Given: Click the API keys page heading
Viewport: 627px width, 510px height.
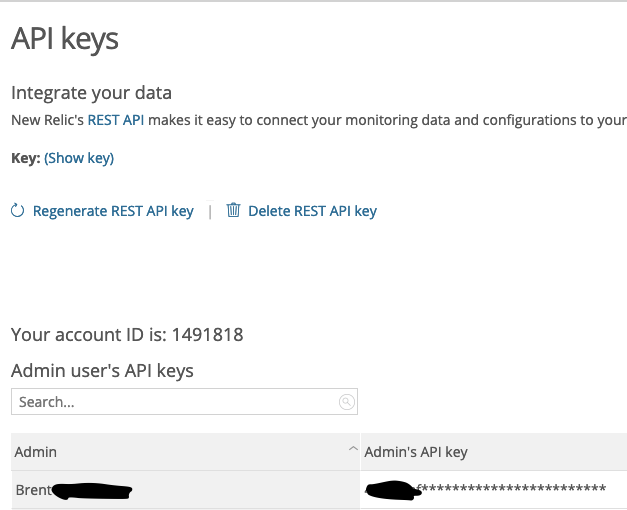Looking at the screenshot, I should (65, 39).
